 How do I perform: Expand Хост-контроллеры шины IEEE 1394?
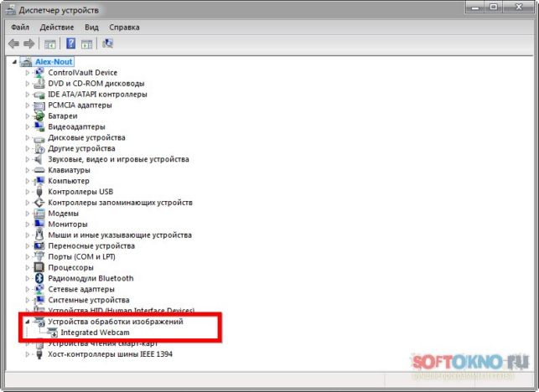tap(28, 354)
